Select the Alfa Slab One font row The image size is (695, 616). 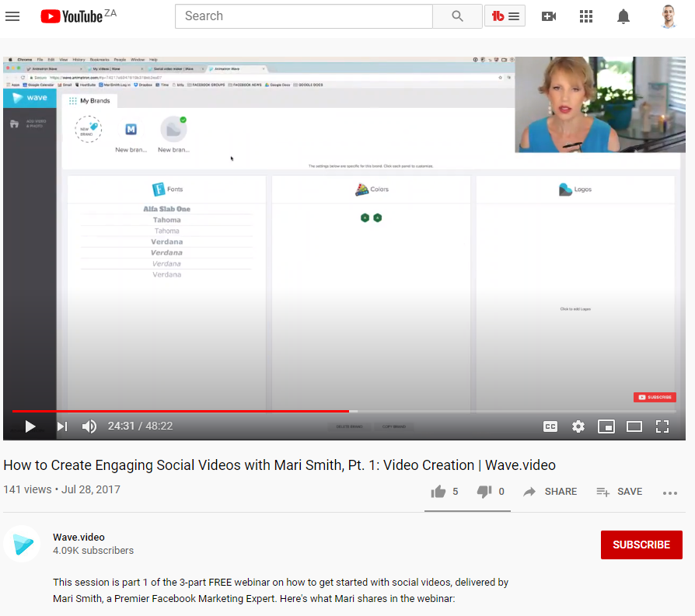click(x=166, y=209)
